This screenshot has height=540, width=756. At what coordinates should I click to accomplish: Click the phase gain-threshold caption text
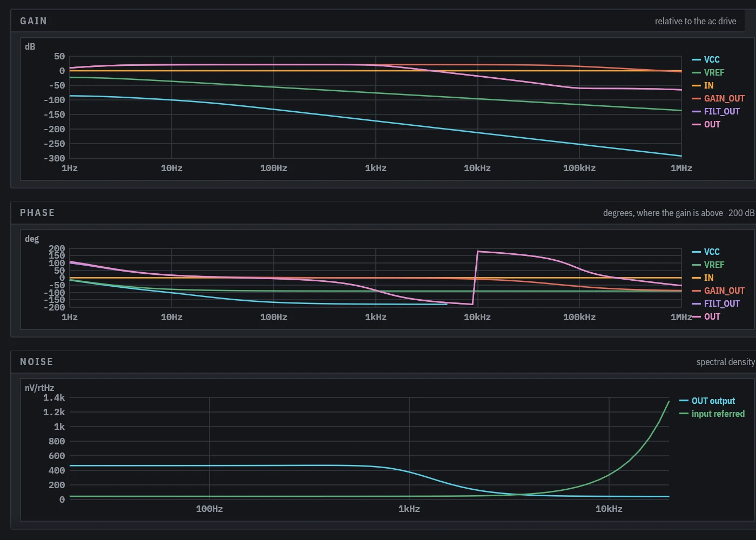click(x=679, y=213)
